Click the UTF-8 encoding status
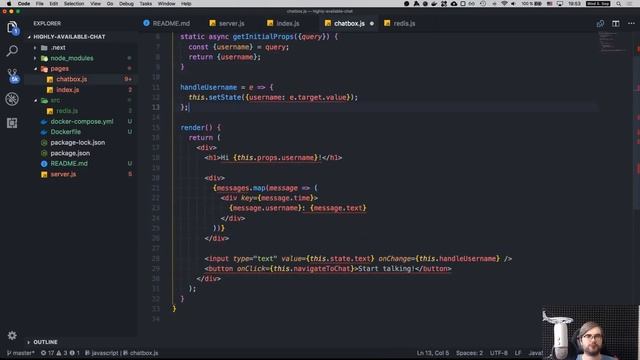This screenshot has height=360, width=640. point(499,353)
